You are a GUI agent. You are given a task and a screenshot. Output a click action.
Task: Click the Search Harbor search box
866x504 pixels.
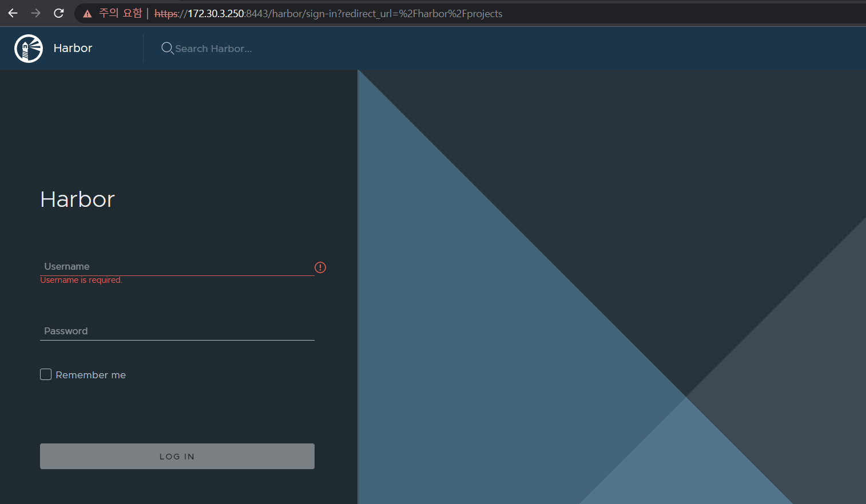click(x=213, y=49)
